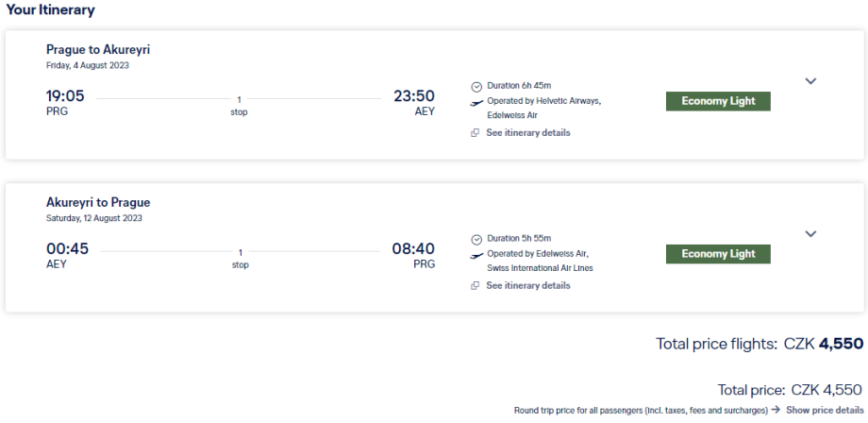868x423 pixels.
Task: Click the clock icon beside Duration 6h 45m
Action: [476, 87]
